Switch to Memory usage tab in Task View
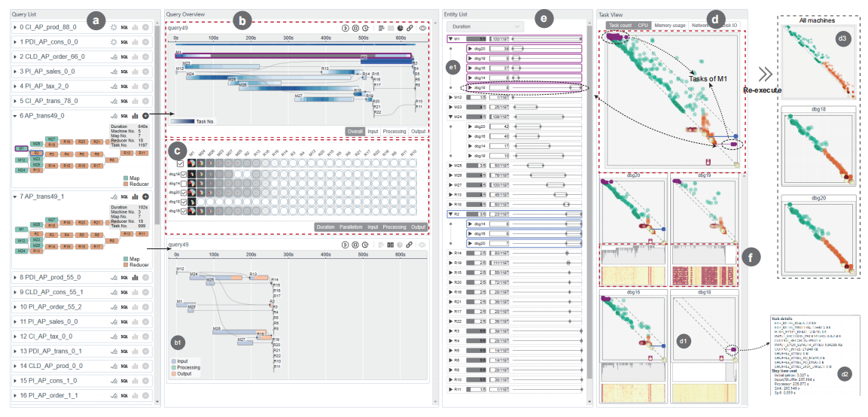This screenshot has width=868, height=417. coord(669,26)
